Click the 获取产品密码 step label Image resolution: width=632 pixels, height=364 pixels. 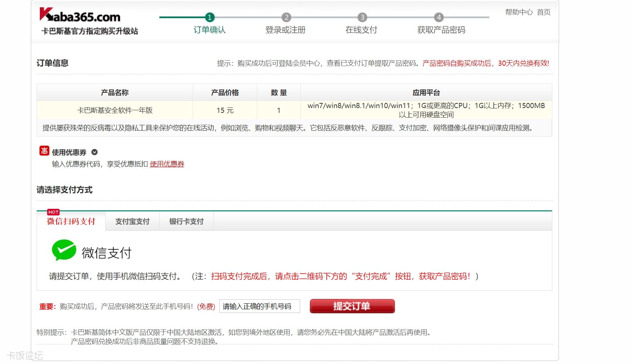coord(441,30)
